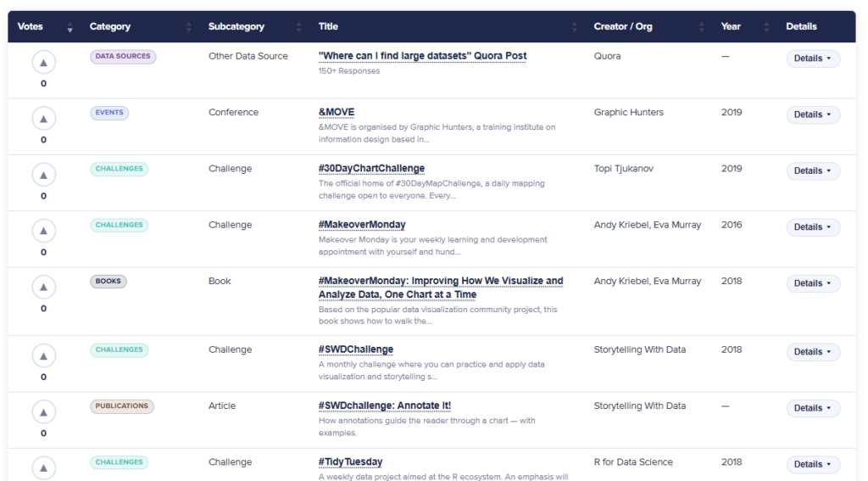Open the #SWDChallenge title link
868x481 pixels.
356,350
